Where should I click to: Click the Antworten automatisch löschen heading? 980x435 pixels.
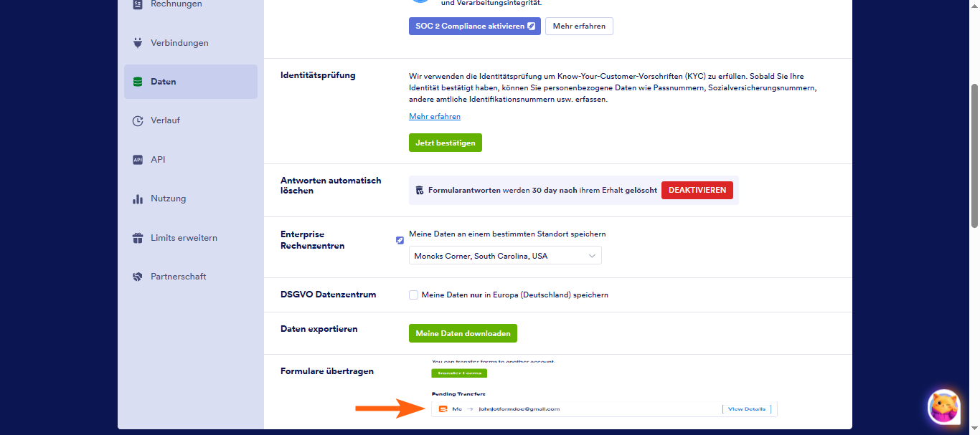[331, 186]
